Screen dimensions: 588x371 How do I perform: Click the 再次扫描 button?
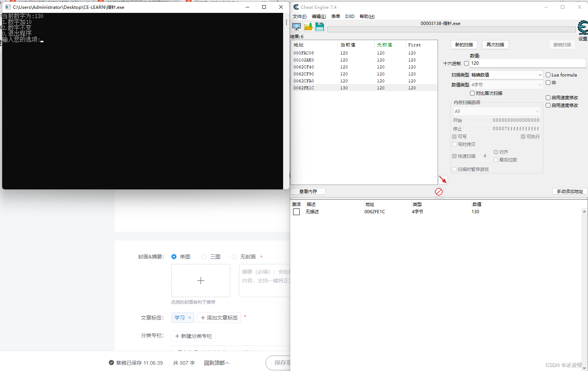click(495, 45)
